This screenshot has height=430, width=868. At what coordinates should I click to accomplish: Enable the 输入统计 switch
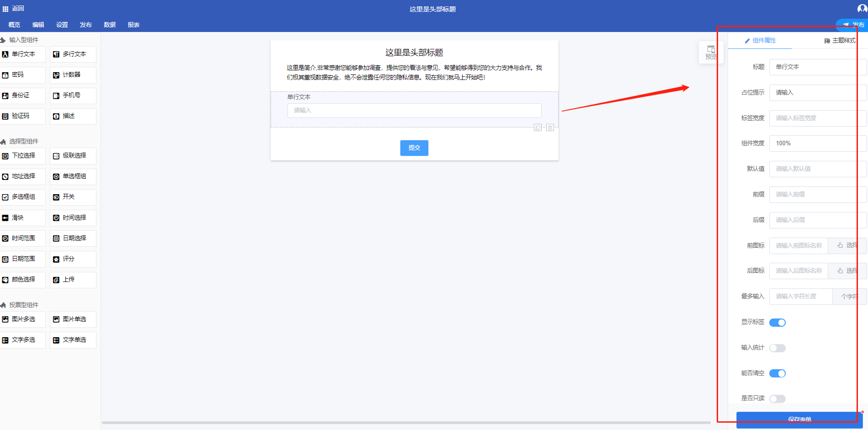point(777,348)
